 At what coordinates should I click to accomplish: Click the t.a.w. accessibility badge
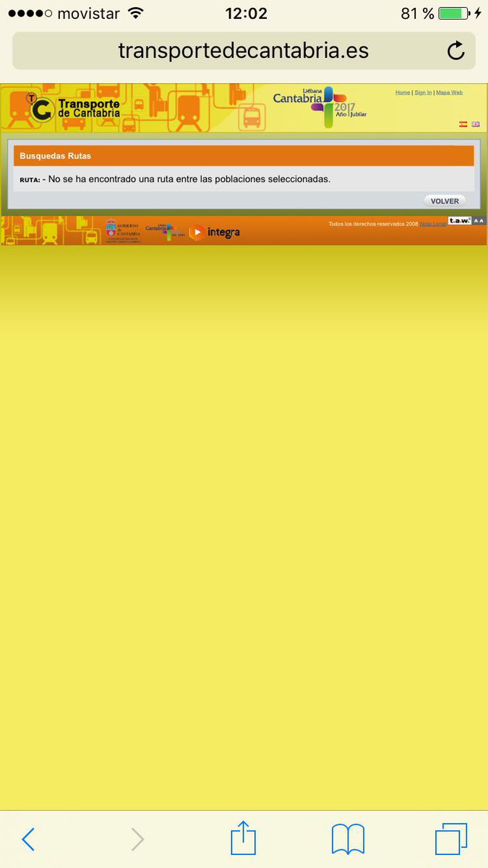coord(460,221)
